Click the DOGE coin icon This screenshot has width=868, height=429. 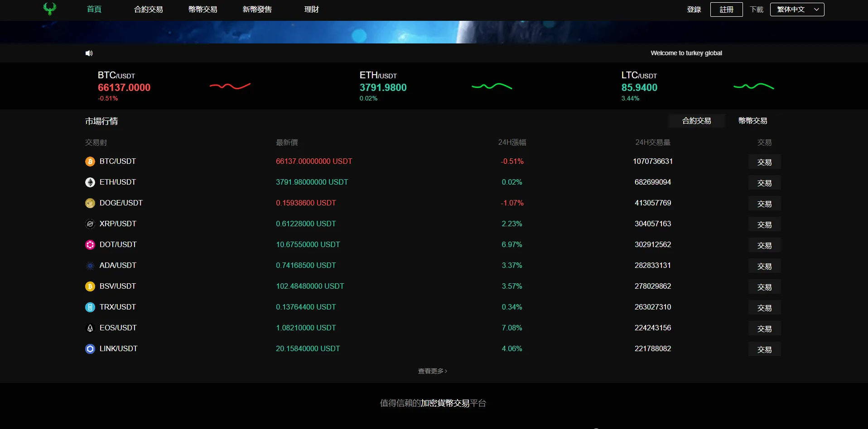pos(90,203)
